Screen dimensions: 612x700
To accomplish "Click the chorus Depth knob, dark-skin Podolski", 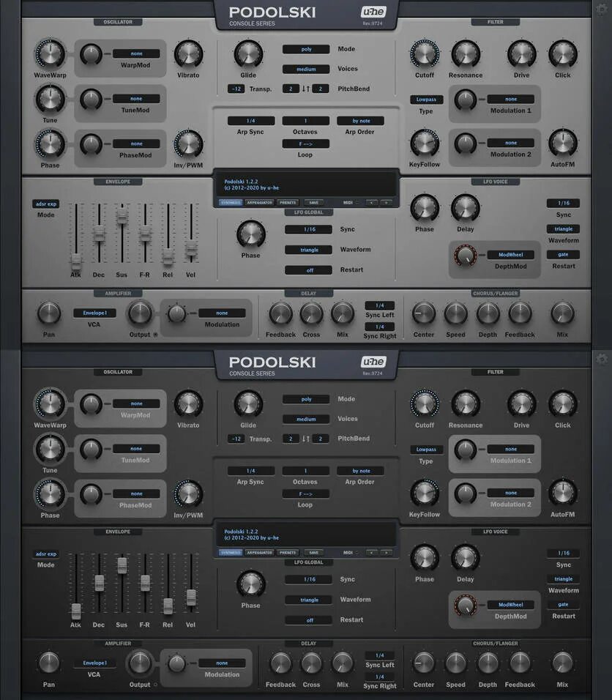I will click(488, 663).
